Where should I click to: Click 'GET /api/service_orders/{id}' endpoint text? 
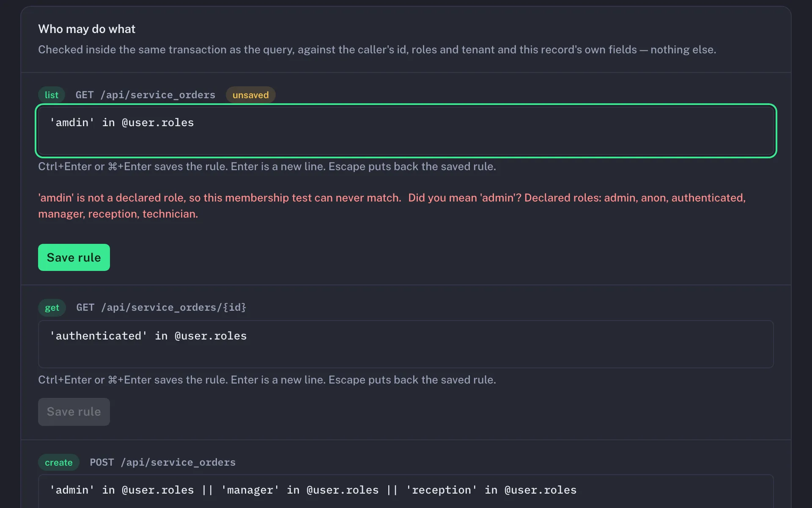(161, 307)
